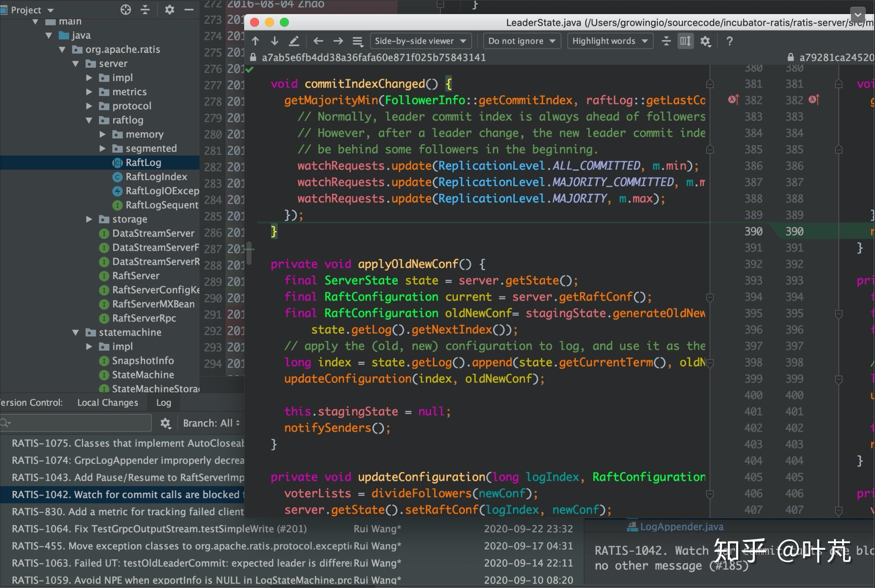Hide the Project panel with minus icon
This screenshot has height=588, width=875.
click(189, 10)
